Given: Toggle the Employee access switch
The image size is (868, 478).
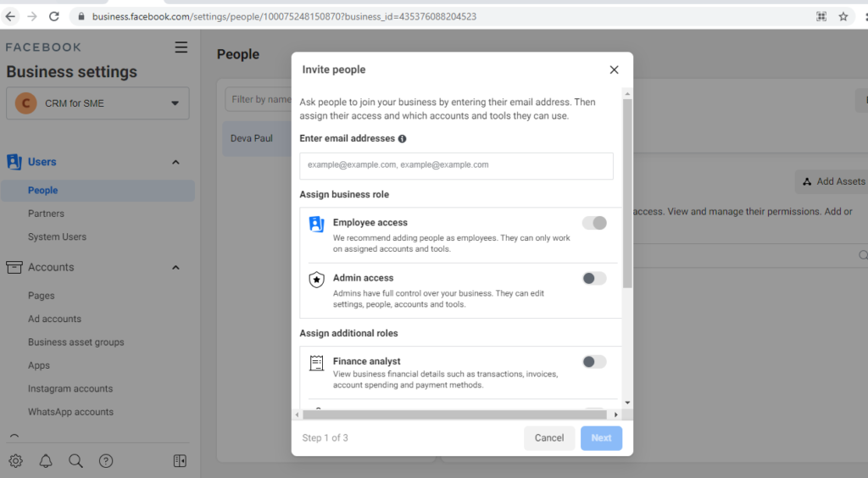Looking at the screenshot, I should click(594, 223).
